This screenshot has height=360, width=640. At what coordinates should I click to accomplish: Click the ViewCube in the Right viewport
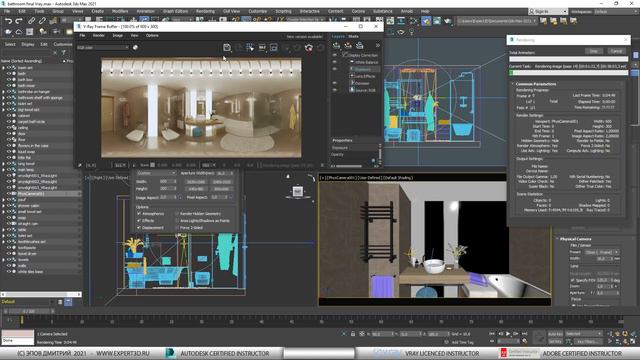[x=298, y=191]
